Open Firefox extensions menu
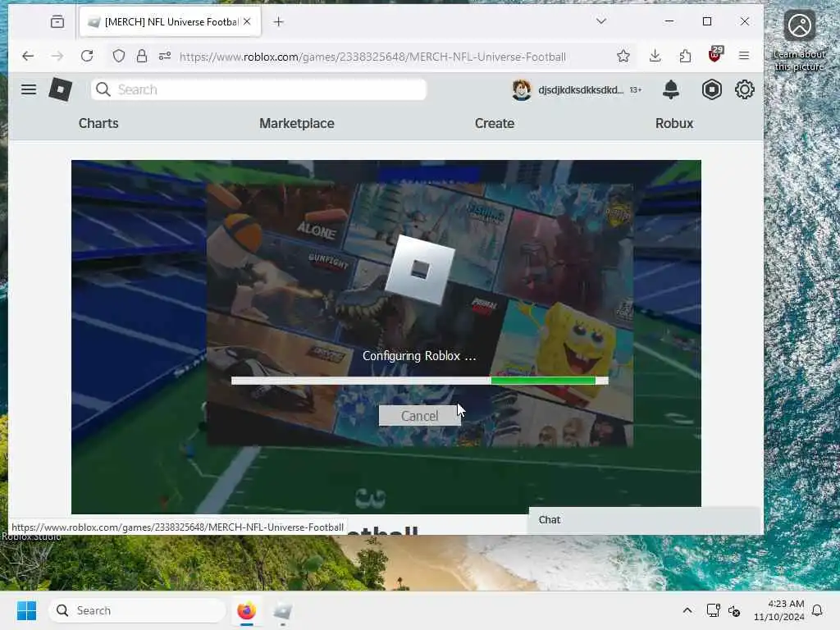Viewport: 840px width, 630px height. 685,56
